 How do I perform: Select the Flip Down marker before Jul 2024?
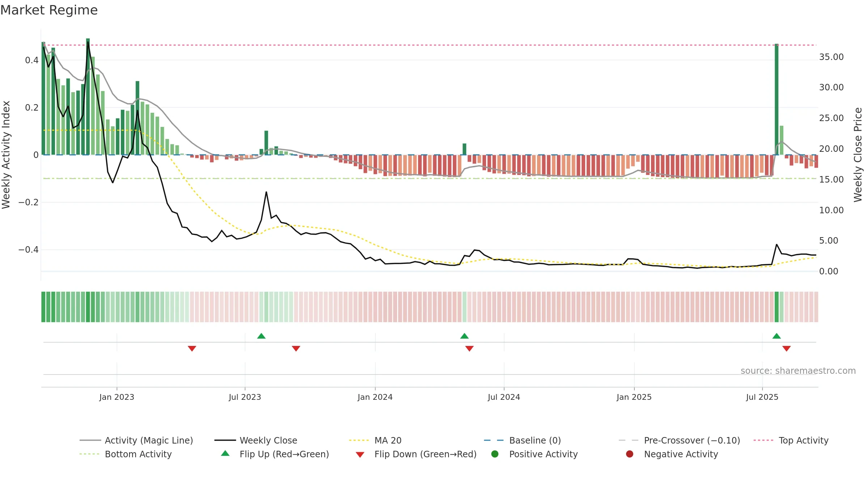tap(469, 348)
